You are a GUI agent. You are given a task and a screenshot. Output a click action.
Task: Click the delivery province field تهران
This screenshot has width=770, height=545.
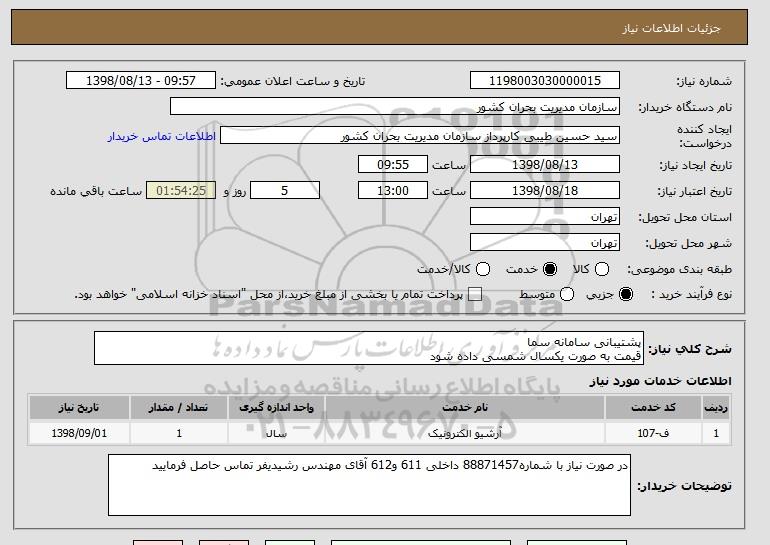pos(545,217)
